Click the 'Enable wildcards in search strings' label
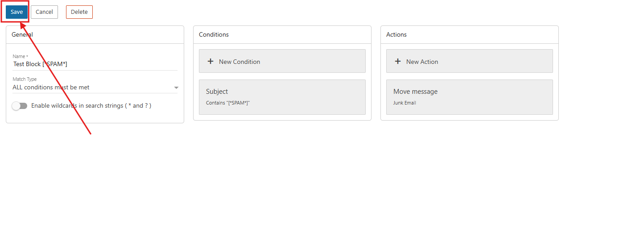 pyautogui.click(x=91, y=106)
